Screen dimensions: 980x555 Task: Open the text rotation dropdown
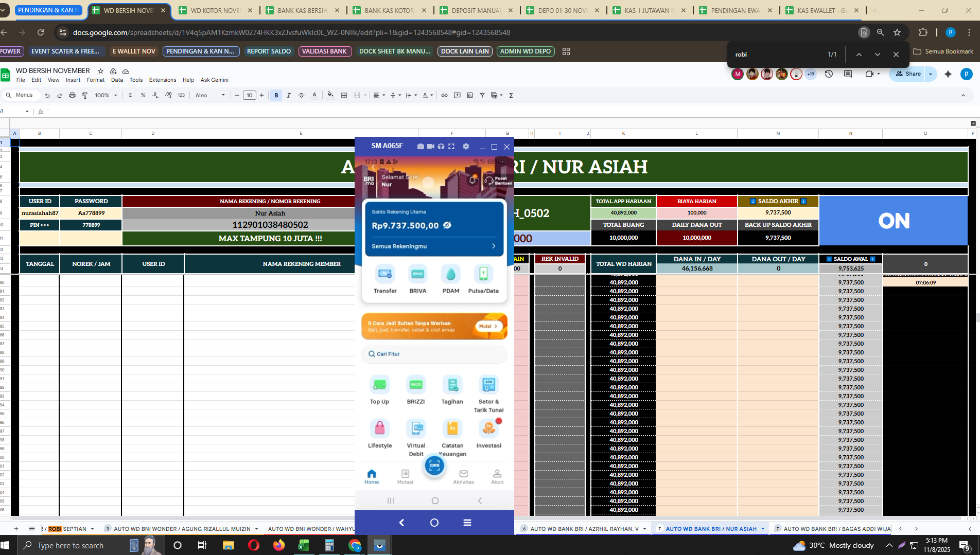427,95
